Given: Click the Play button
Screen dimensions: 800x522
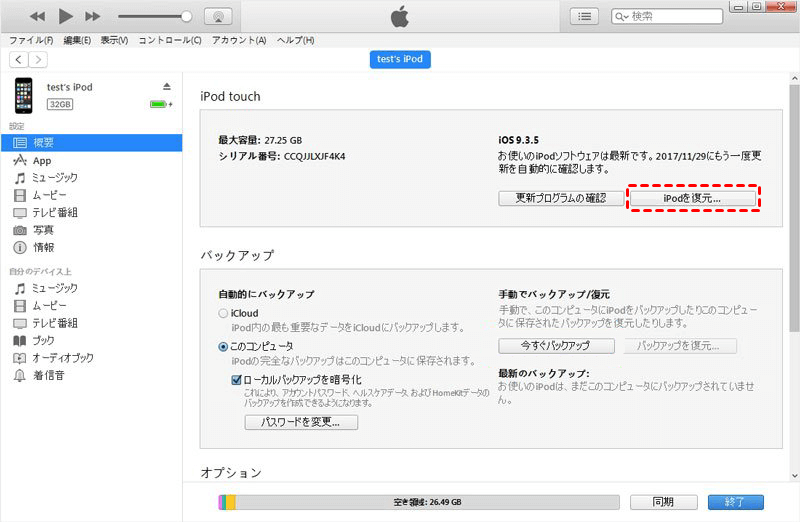Looking at the screenshot, I should [66, 17].
